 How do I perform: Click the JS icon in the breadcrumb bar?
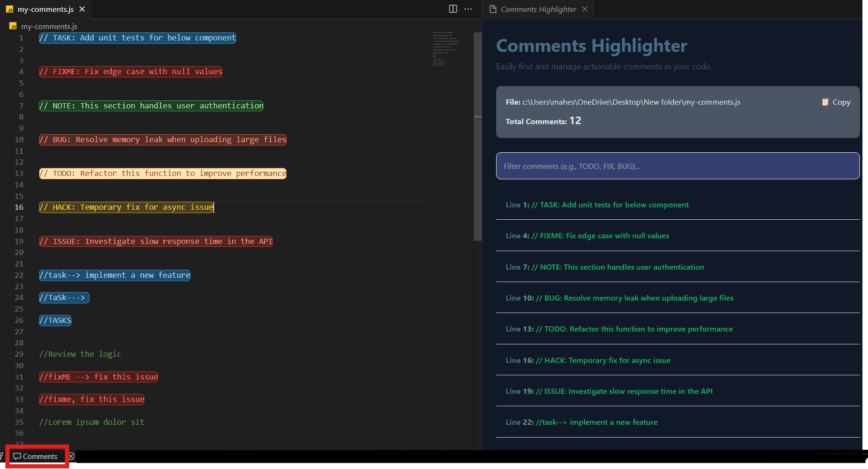click(x=13, y=26)
